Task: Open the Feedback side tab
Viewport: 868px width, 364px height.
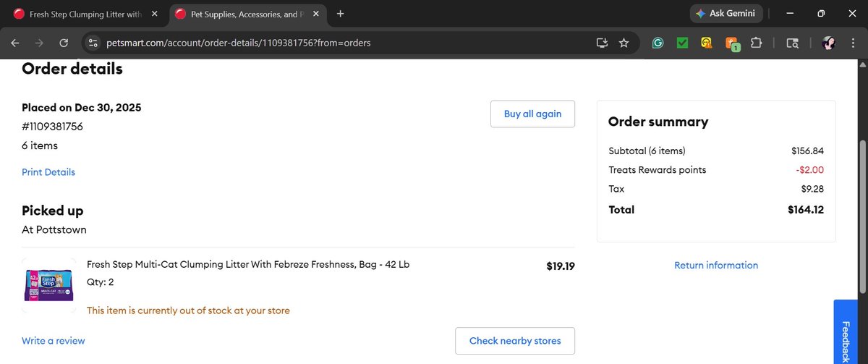Action: click(845, 331)
